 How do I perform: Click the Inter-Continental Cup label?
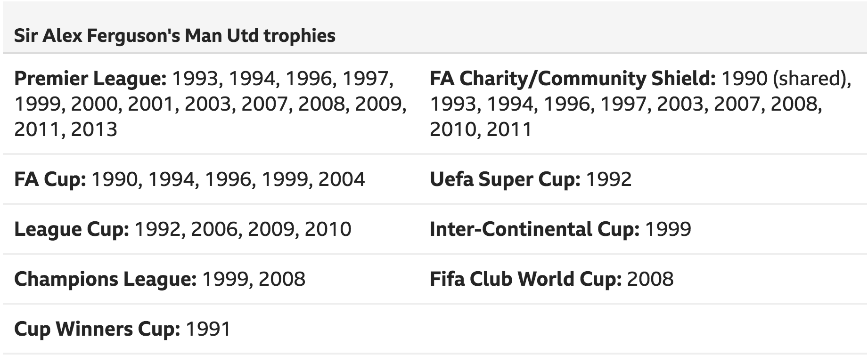(535, 229)
